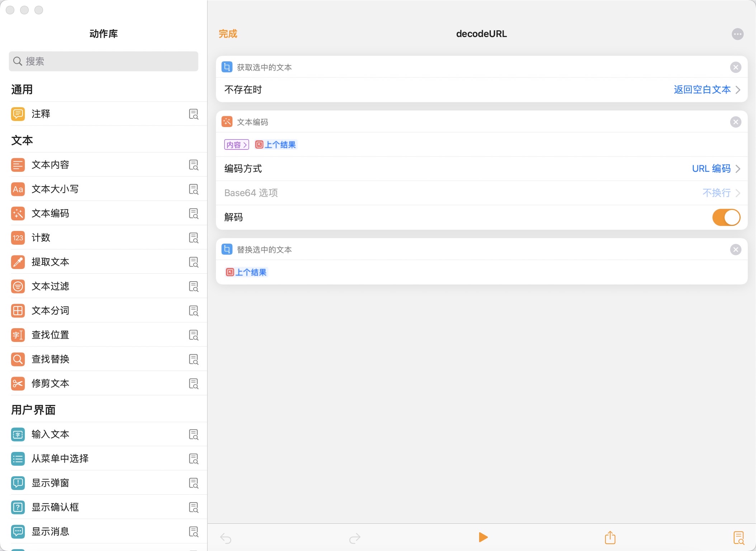Undo the last edit
The width and height of the screenshot is (756, 551).
click(226, 538)
